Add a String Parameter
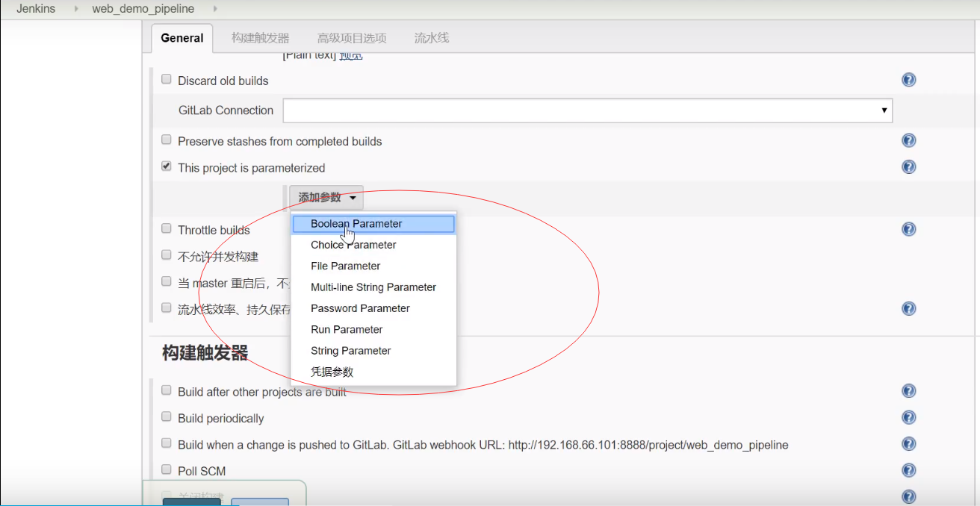 click(373, 351)
